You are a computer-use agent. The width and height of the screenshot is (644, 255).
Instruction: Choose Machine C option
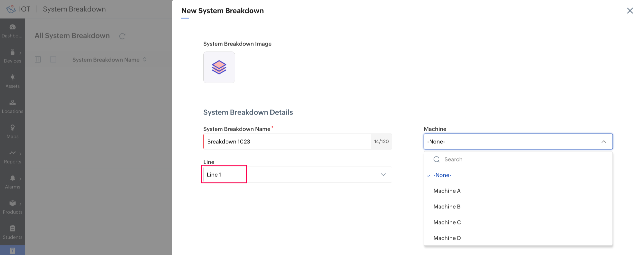[x=447, y=222]
